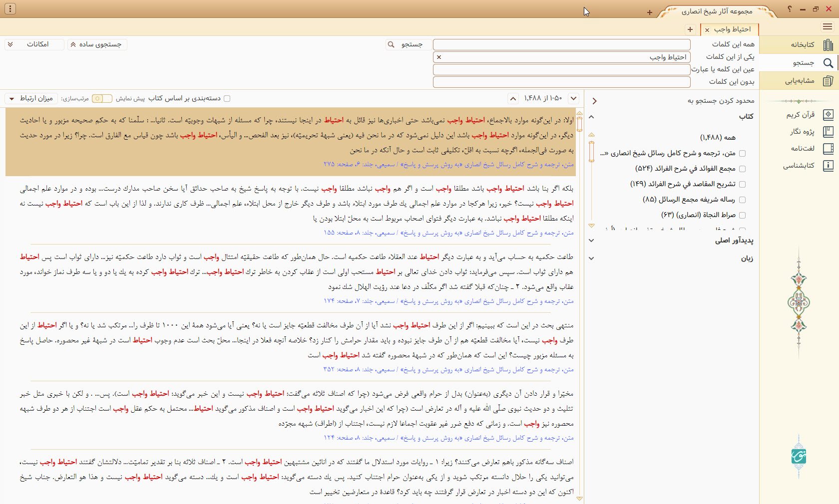Open جستجو menu item in sidebar

[803, 63]
